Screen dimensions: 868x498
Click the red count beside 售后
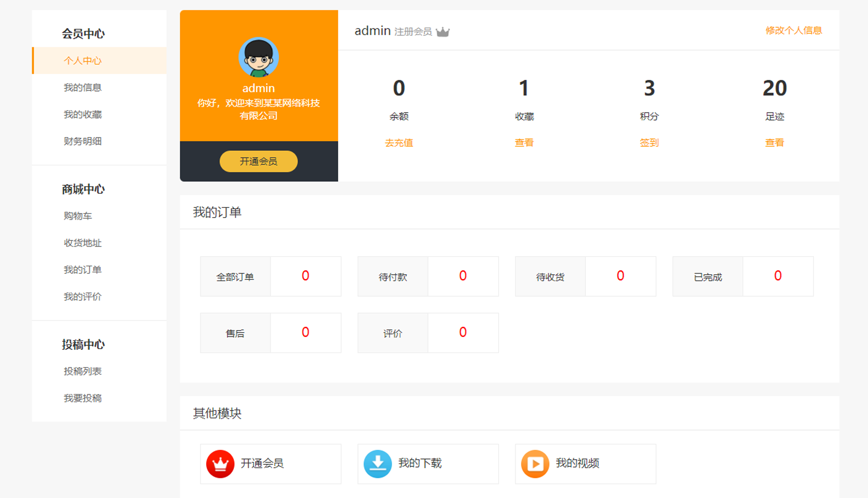[306, 332]
